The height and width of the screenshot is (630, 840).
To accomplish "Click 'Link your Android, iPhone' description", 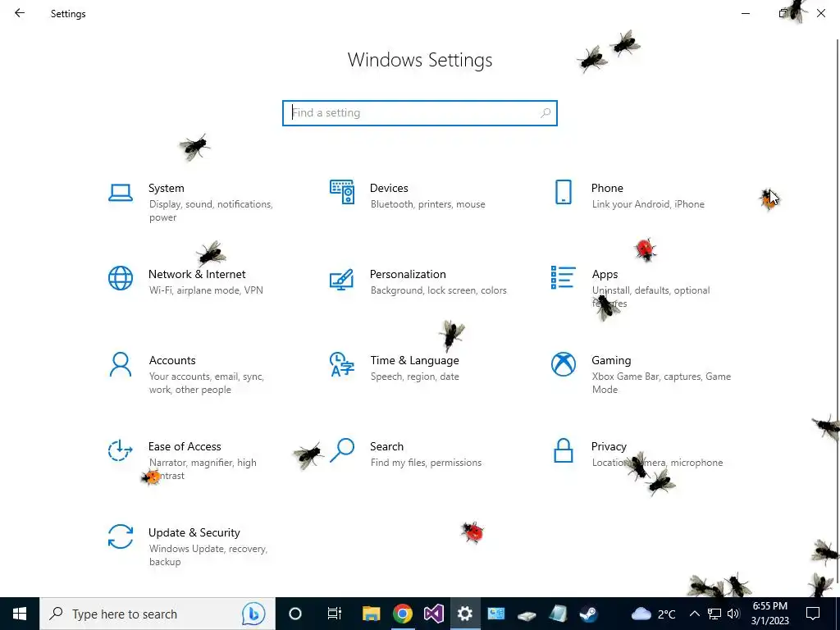I will 648,204.
